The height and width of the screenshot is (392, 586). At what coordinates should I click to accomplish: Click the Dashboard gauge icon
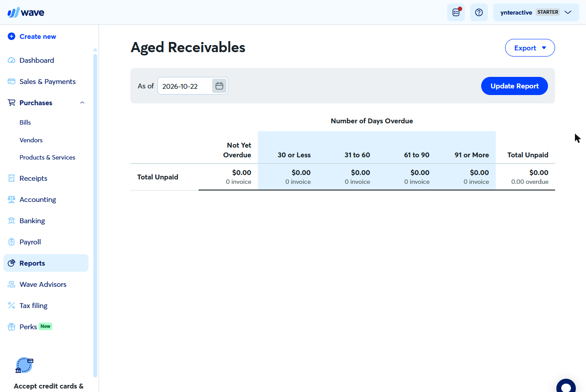(x=11, y=61)
